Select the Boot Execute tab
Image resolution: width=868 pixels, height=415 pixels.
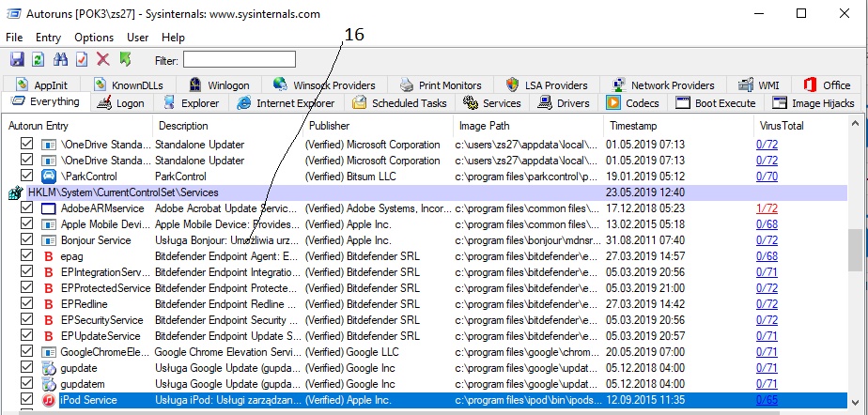tap(716, 103)
